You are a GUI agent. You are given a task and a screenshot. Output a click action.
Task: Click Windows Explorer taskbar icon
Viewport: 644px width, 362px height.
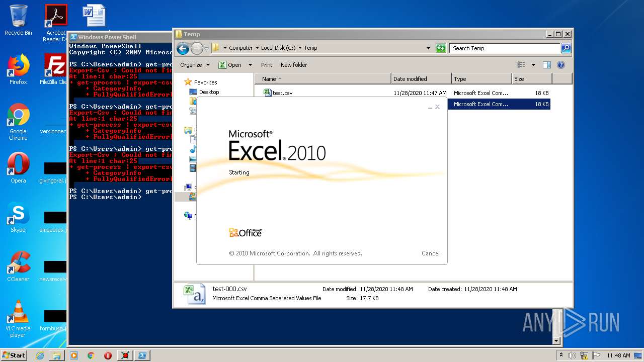(x=57, y=355)
